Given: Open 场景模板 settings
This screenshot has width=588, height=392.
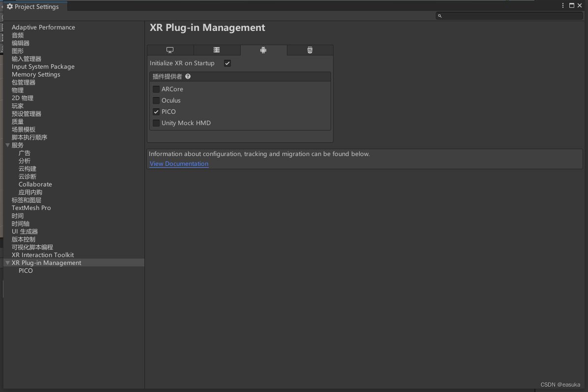Looking at the screenshot, I should (x=23, y=130).
